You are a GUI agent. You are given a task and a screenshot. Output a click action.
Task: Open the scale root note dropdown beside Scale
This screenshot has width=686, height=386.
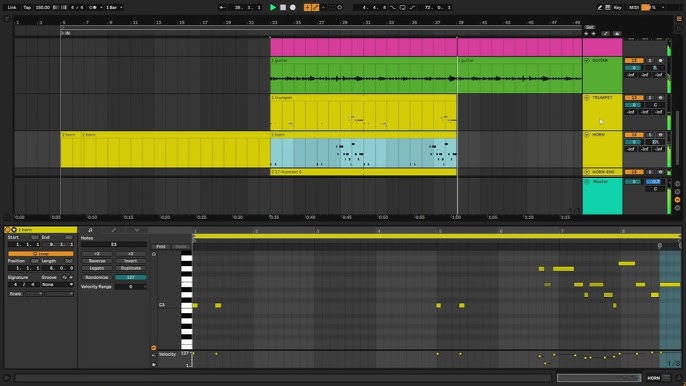[x=34, y=294]
